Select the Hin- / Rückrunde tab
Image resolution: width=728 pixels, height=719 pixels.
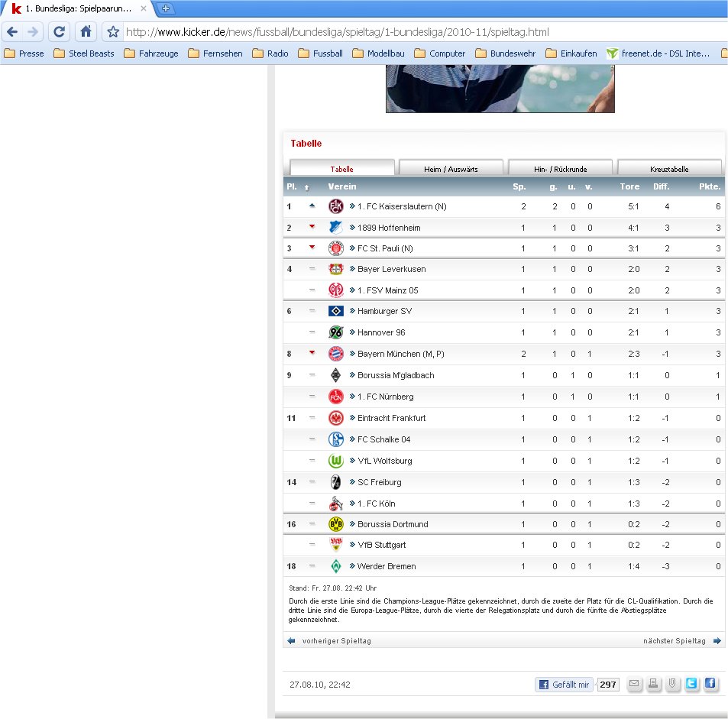point(560,169)
